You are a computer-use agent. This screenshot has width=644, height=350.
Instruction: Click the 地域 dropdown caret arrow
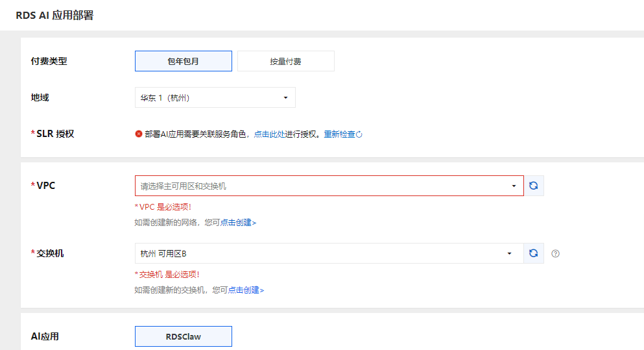(x=285, y=97)
